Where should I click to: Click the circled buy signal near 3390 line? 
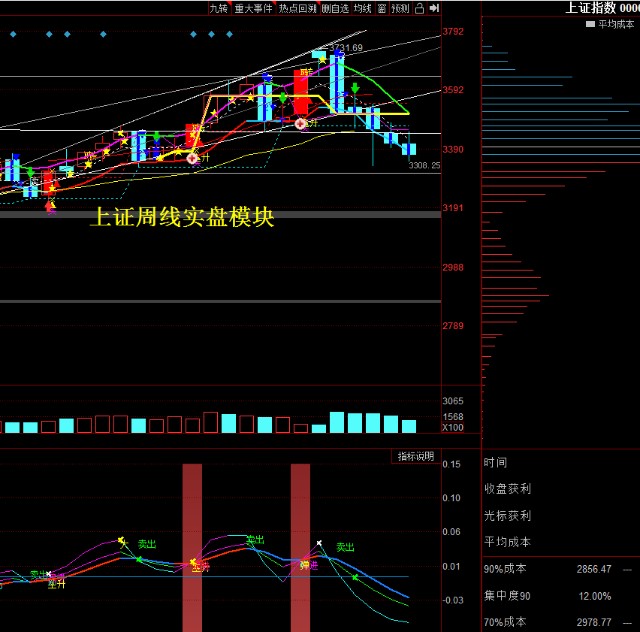point(301,123)
